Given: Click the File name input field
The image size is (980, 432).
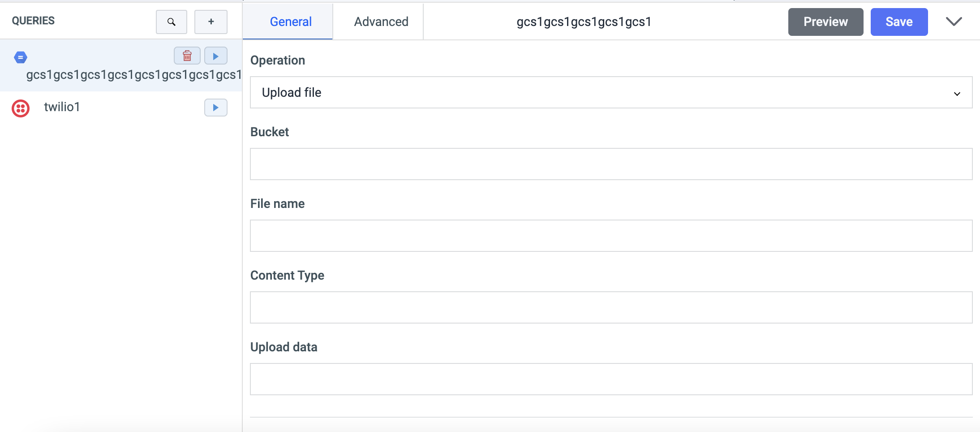Looking at the screenshot, I should pos(611,236).
